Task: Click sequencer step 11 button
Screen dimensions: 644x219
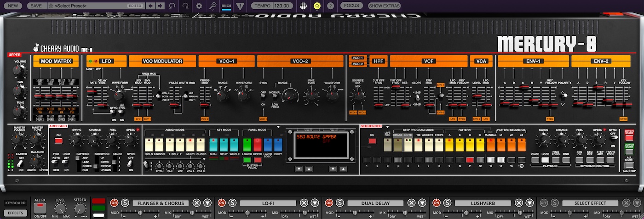Action: pos(469,160)
